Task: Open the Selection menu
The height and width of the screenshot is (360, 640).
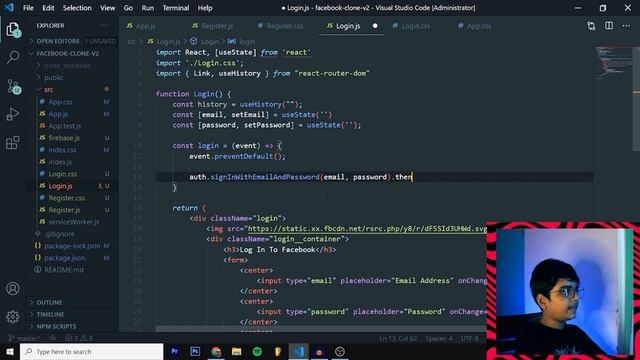Action: pyautogui.click(x=77, y=8)
